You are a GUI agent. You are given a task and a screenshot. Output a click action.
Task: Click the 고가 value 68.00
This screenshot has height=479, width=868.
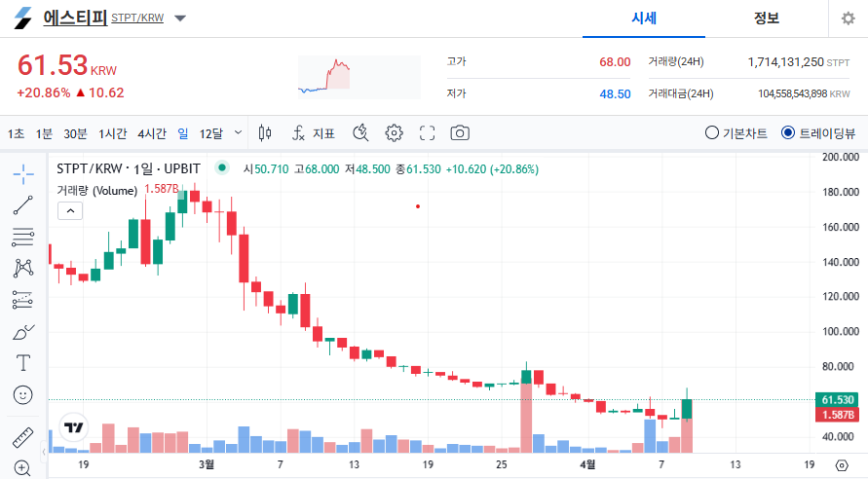click(615, 62)
